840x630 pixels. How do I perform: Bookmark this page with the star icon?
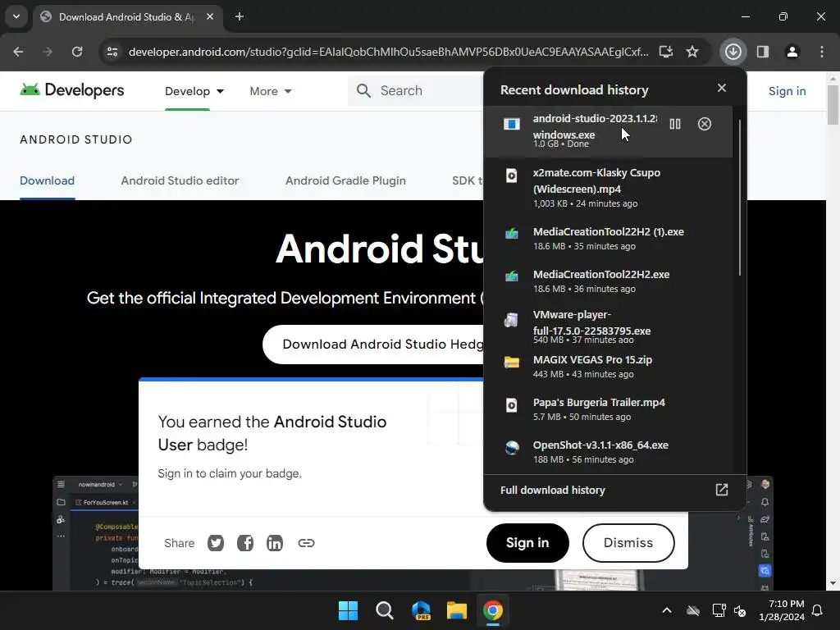pos(692,52)
